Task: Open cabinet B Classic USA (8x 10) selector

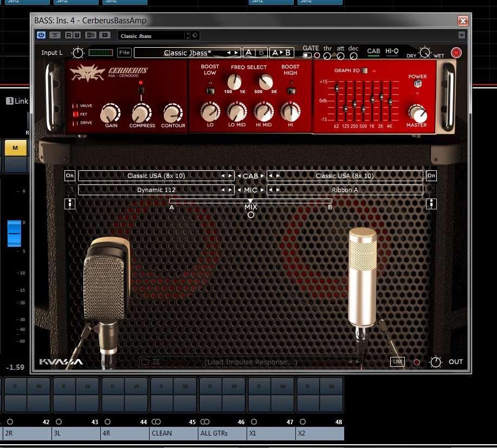Action: pos(345,176)
